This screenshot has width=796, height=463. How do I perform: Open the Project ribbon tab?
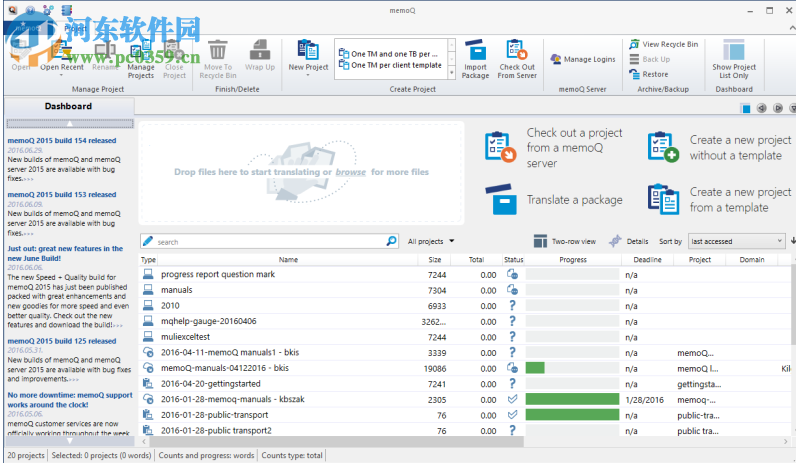(x=75, y=29)
